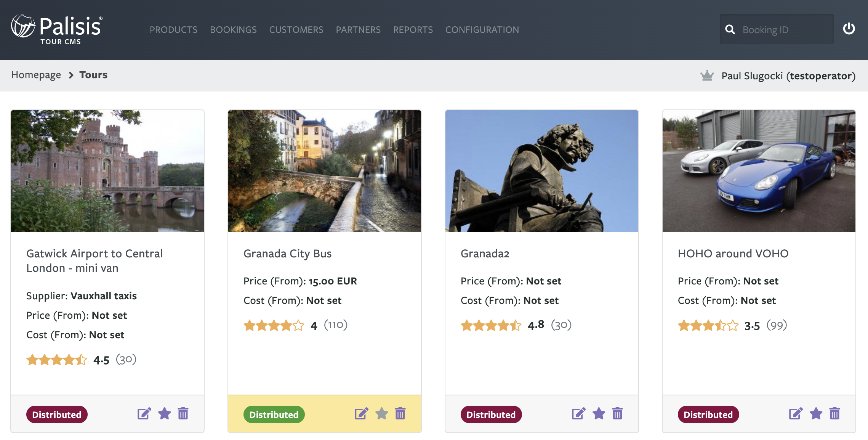The image size is (868, 440).
Task: Open the Reports dropdown menu
Action: pos(413,30)
